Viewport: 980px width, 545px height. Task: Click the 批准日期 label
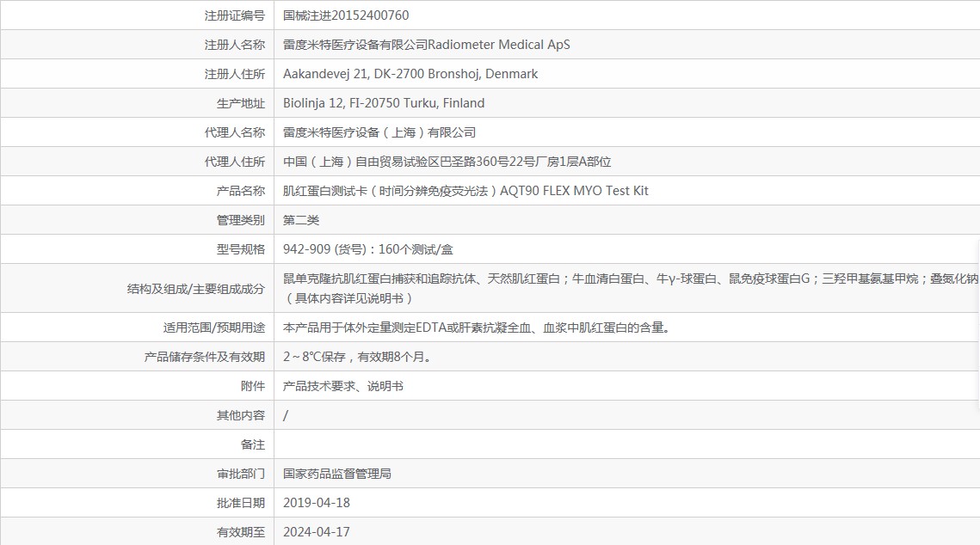(x=241, y=503)
